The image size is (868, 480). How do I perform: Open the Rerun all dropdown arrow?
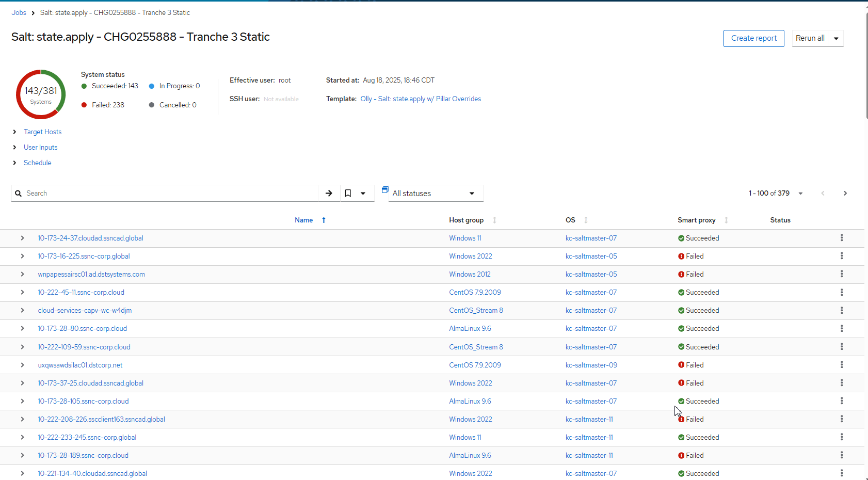pyautogui.click(x=836, y=38)
